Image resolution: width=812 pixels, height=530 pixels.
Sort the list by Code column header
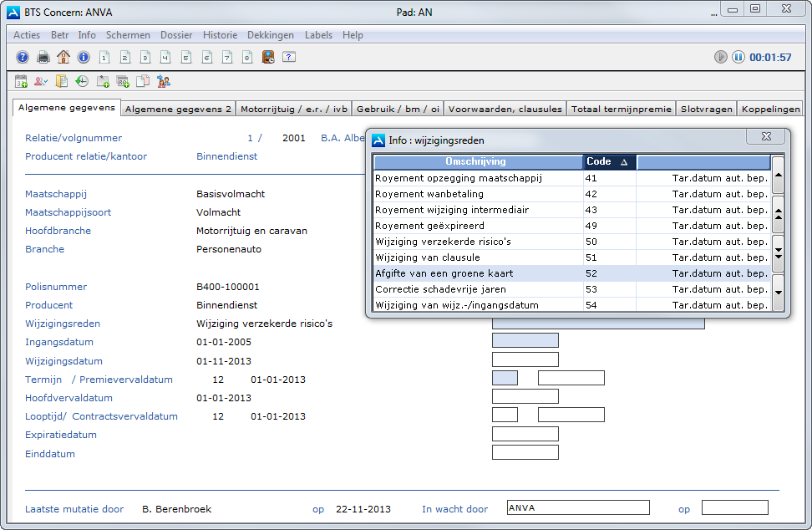click(609, 161)
